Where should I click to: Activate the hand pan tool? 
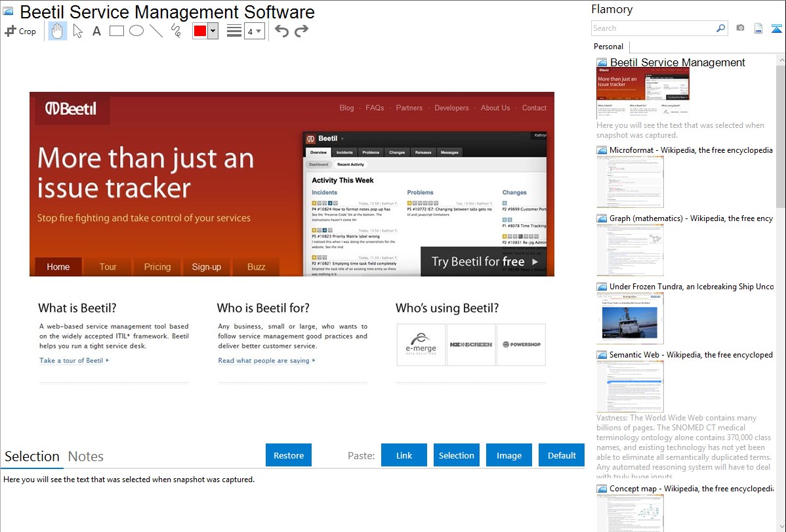[x=58, y=31]
